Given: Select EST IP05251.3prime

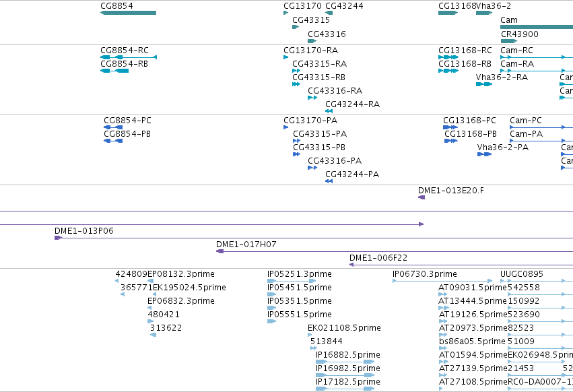Looking at the screenshot, I should pos(292,281).
